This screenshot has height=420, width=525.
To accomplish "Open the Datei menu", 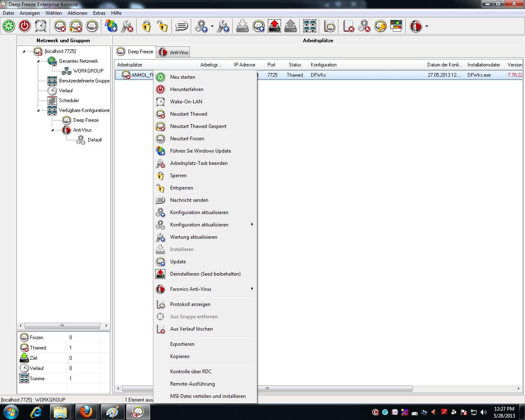I will 8,13.
